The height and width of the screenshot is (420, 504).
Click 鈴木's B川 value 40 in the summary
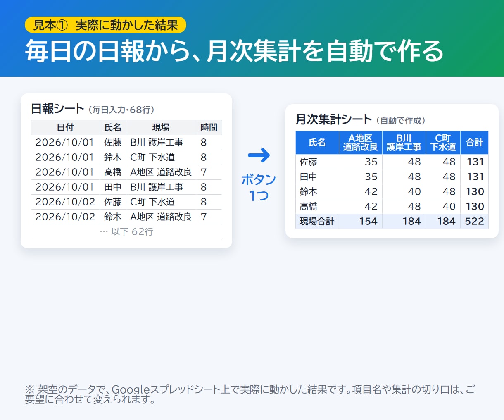(414, 192)
